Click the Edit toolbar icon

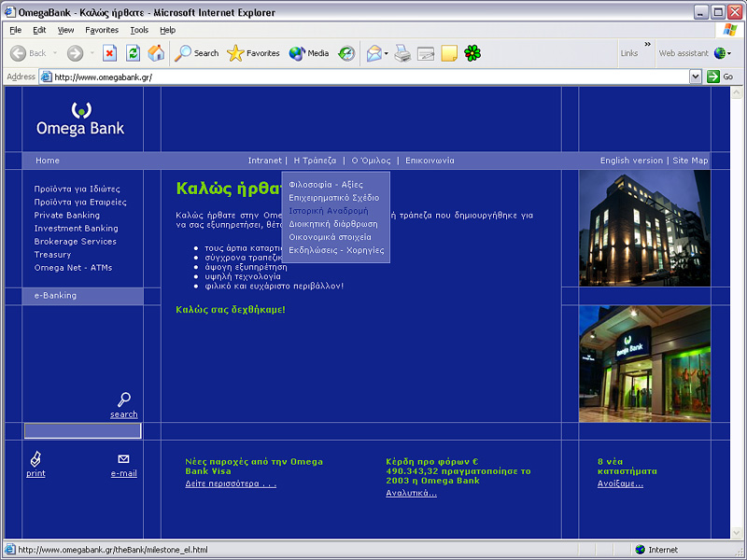tap(426, 53)
